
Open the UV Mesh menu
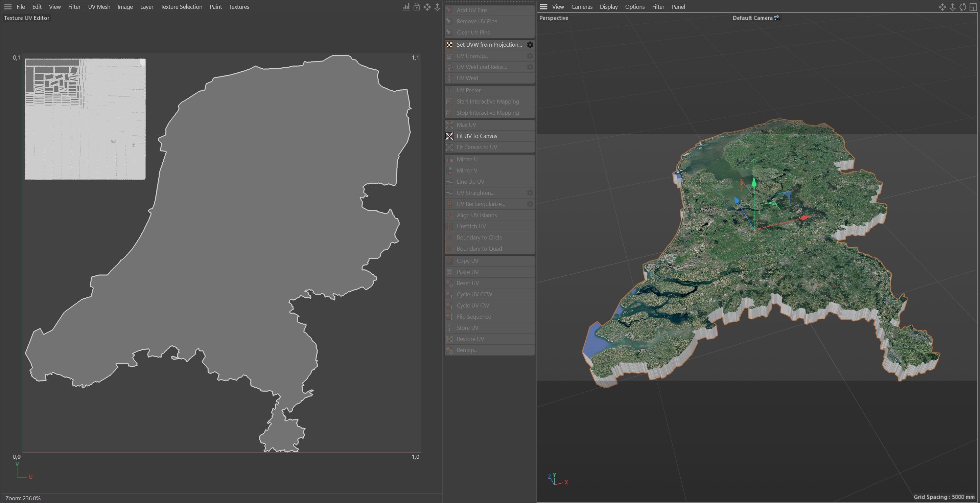[x=99, y=7]
